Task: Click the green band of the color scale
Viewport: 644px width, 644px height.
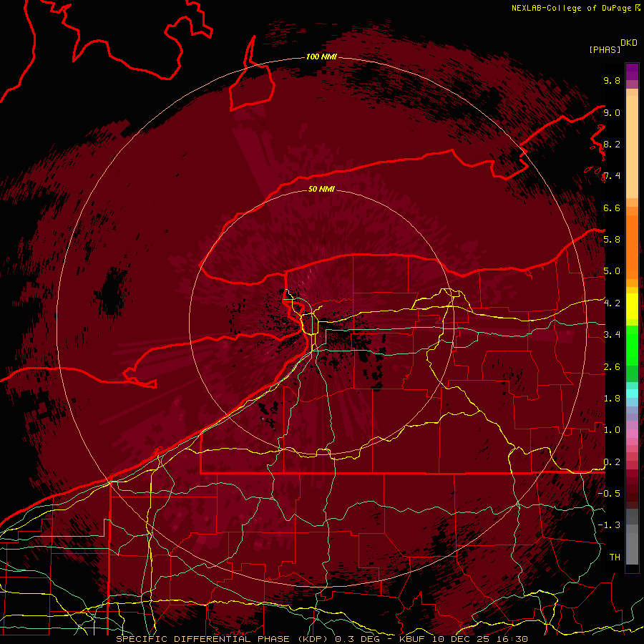Action: click(632, 345)
